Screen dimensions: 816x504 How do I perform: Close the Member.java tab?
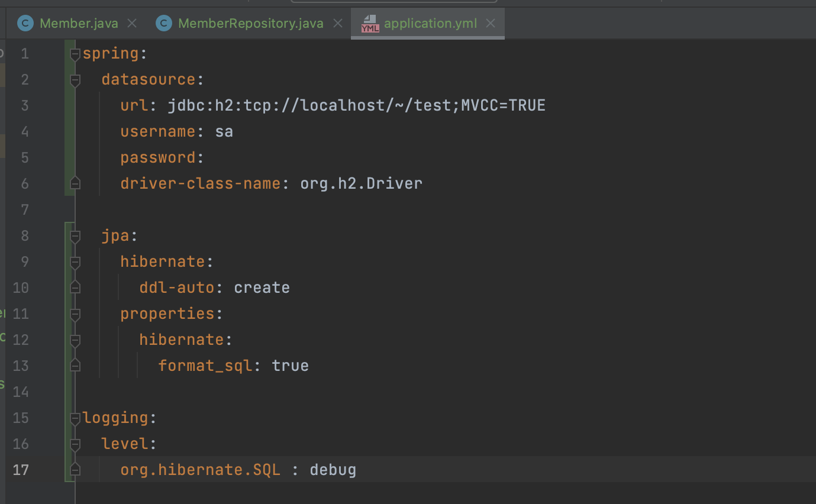[x=132, y=24]
